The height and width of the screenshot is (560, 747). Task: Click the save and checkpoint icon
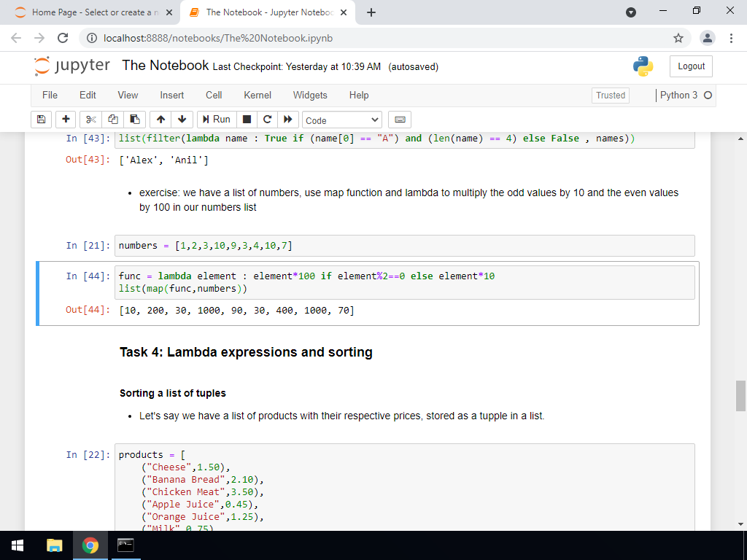[42, 120]
